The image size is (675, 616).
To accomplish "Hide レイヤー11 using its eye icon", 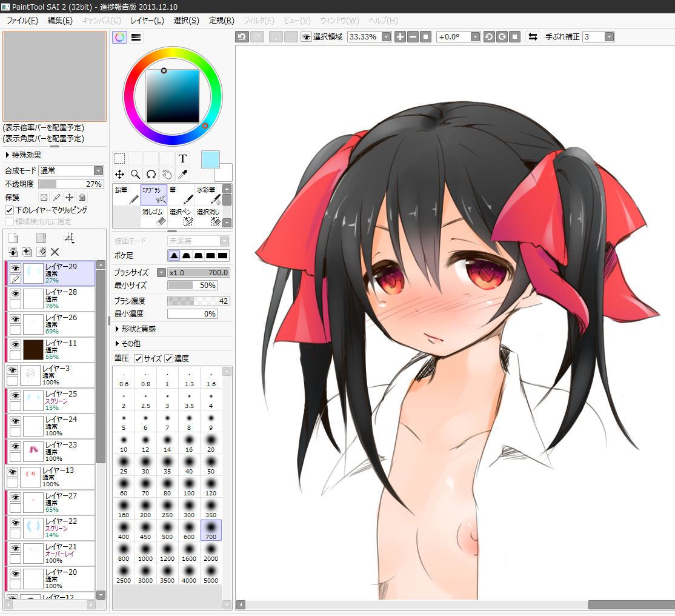I will coord(16,344).
